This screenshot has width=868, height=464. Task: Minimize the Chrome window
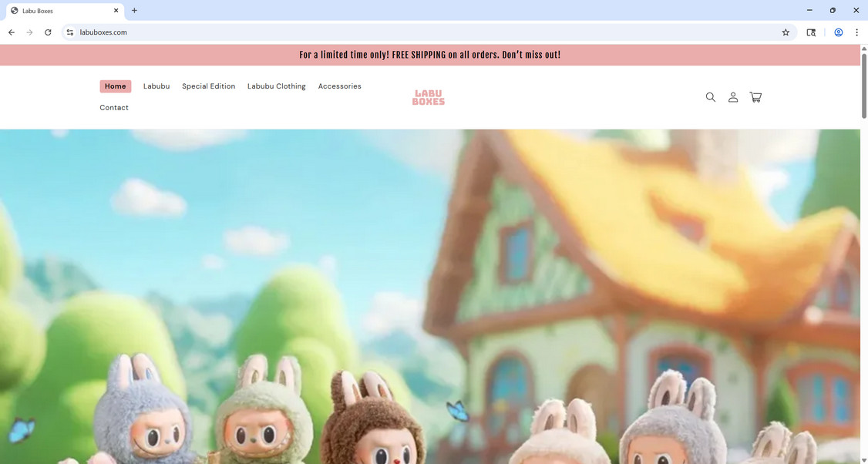[809, 11]
